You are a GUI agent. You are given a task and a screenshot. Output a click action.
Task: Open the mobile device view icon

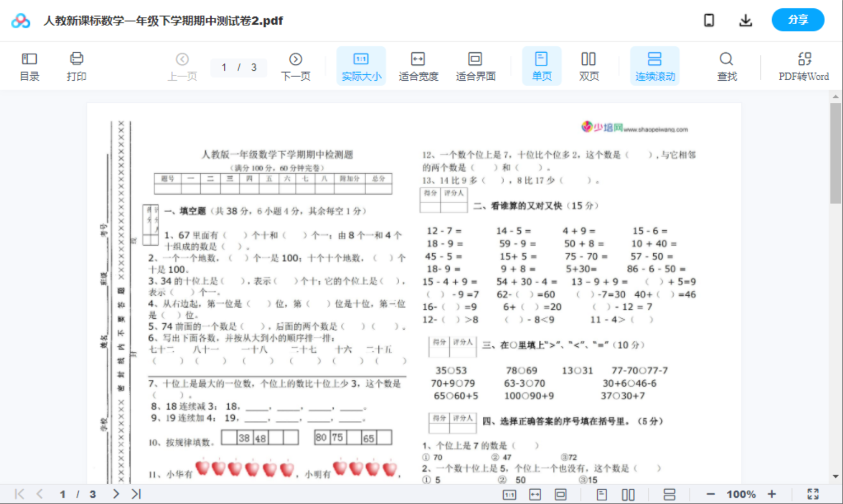click(709, 20)
